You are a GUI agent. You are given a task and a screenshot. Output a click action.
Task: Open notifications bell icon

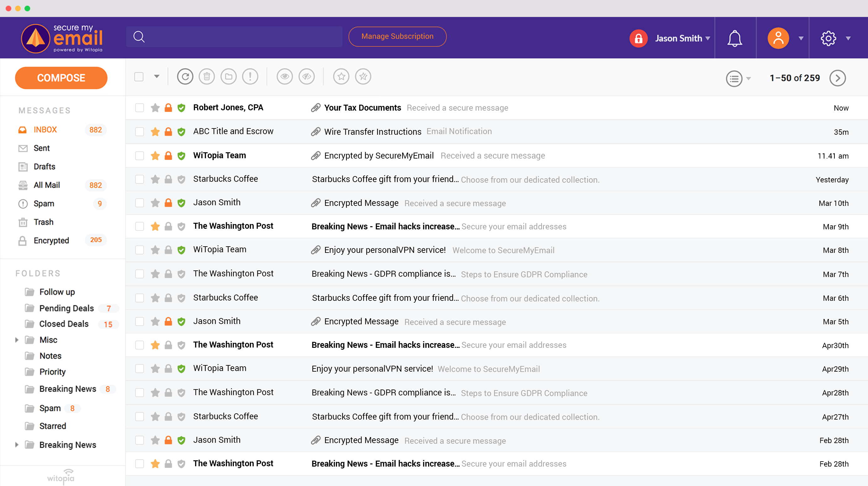coord(734,39)
